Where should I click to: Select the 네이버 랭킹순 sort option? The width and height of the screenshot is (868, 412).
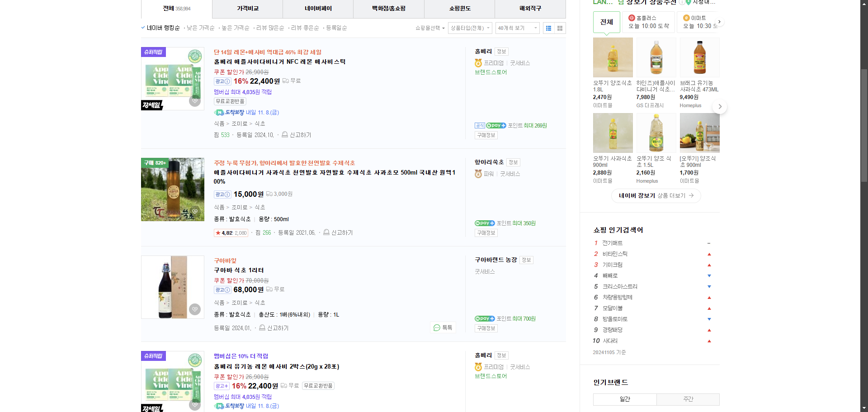(x=163, y=28)
